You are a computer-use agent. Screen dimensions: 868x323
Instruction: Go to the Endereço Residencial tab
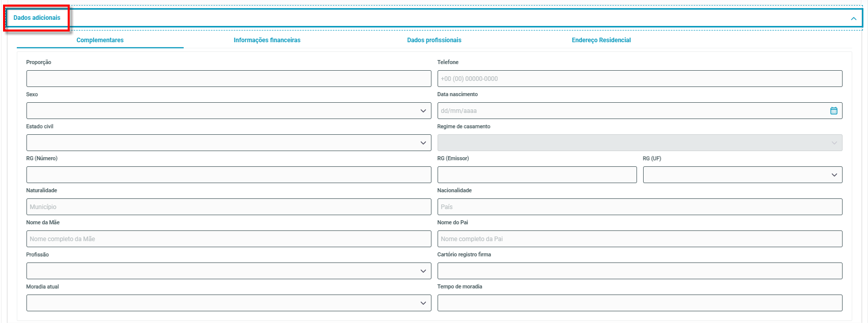pos(601,40)
